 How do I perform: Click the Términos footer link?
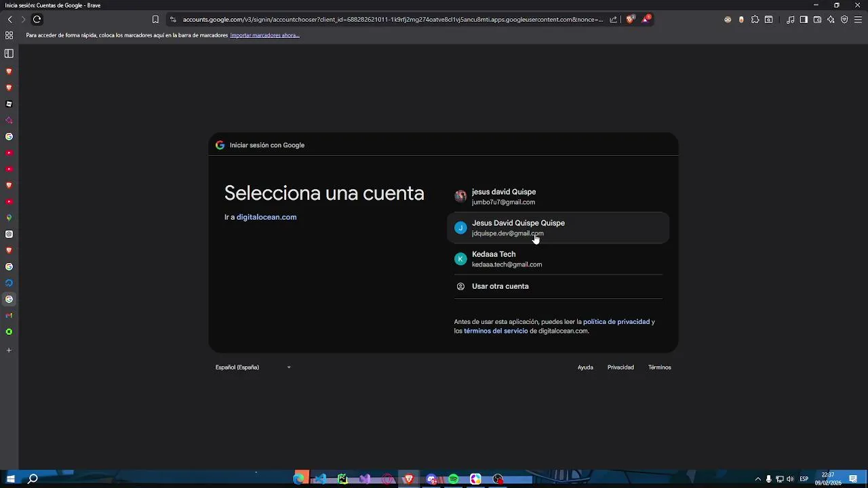[659, 367]
